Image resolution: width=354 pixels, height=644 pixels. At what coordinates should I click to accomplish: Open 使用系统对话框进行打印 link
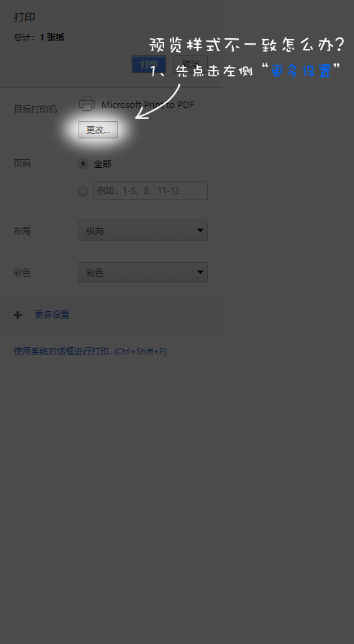pyautogui.click(x=90, y=352)
